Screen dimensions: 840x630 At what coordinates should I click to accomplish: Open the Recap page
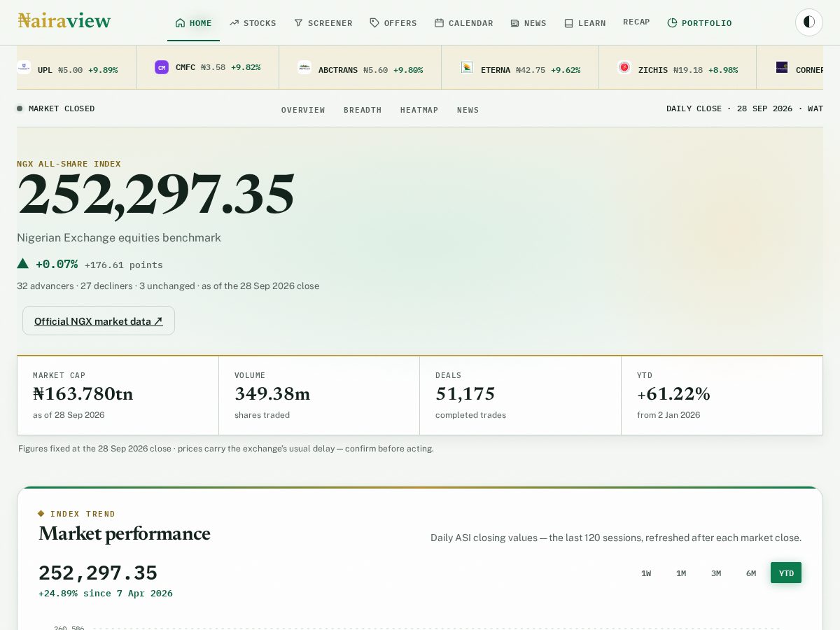[x=636, y=22]
